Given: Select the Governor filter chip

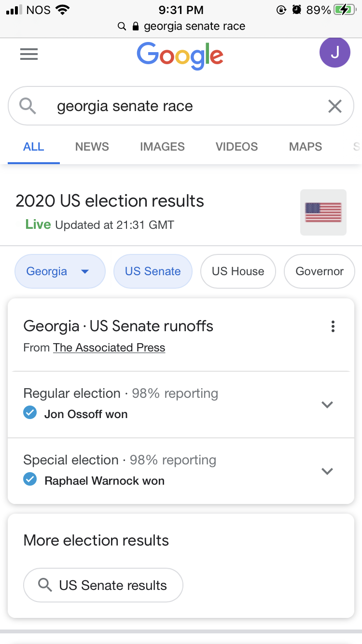Looking at the screenshot, I should click(320, 271).
